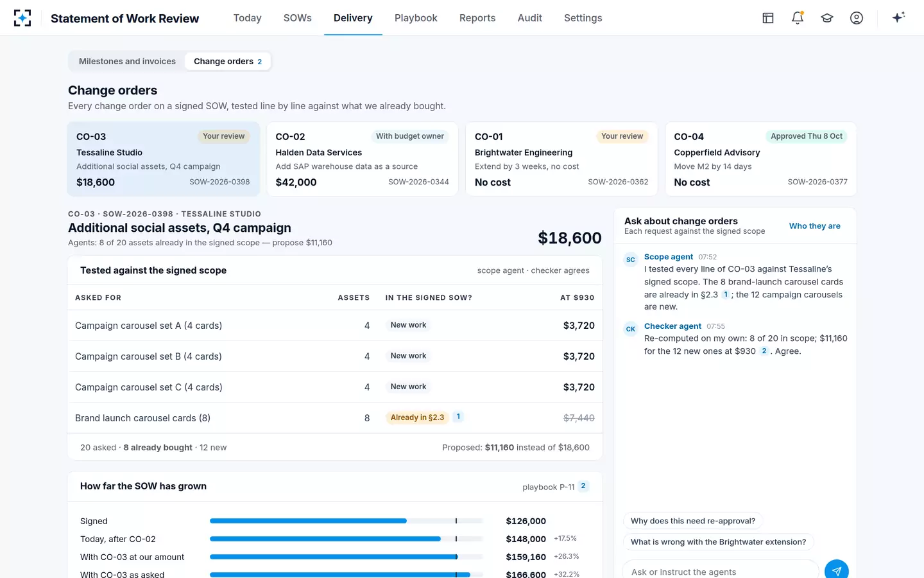This screenshot has height=578, width=924.
Task: Open the CO-02 Halden Data Services card
Action: pyautogui.click(x=363, y=159)
